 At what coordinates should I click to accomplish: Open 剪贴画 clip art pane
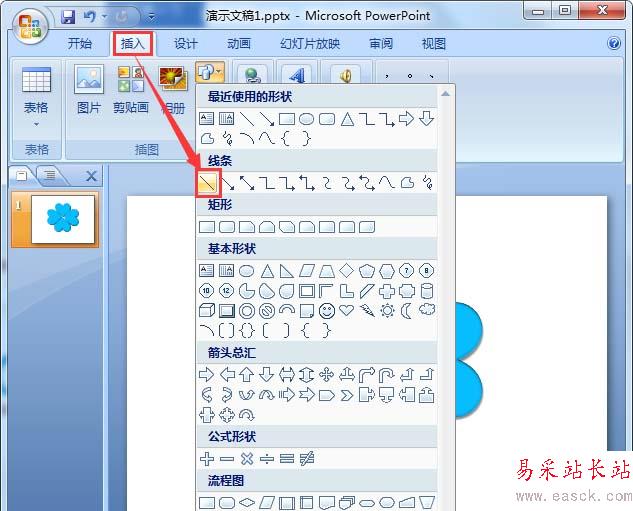point(131,90)
